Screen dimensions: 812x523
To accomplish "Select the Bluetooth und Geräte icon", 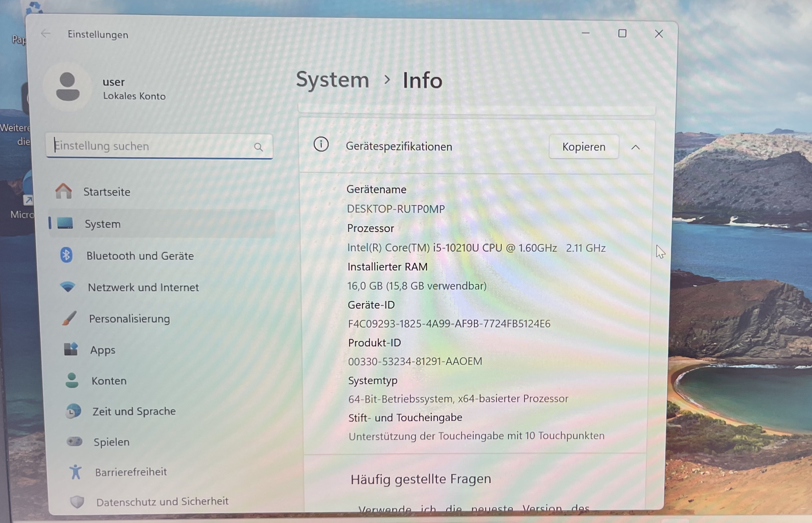I will point(66,255).
